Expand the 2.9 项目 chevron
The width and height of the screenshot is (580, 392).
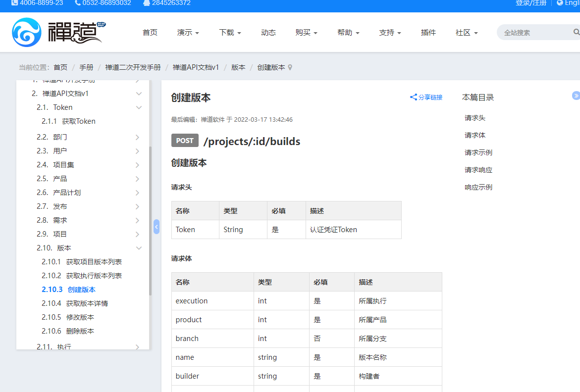point(137,234)
